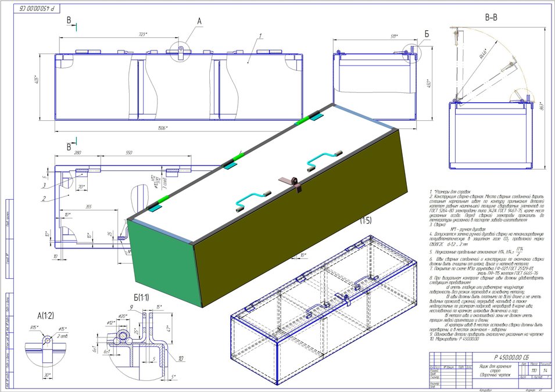Select the 450* side view dimension
This screenshot has width=555, height=392.
pos(429,84)
